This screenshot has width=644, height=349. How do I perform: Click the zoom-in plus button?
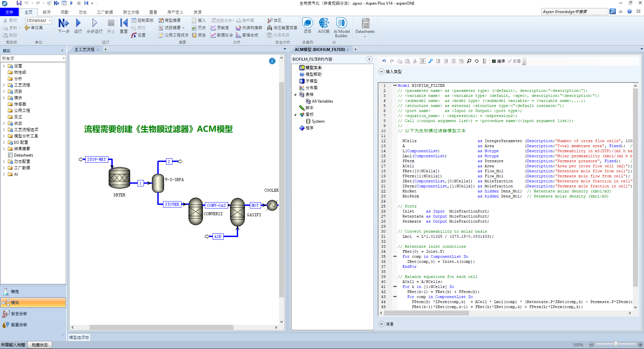[640, 345]
